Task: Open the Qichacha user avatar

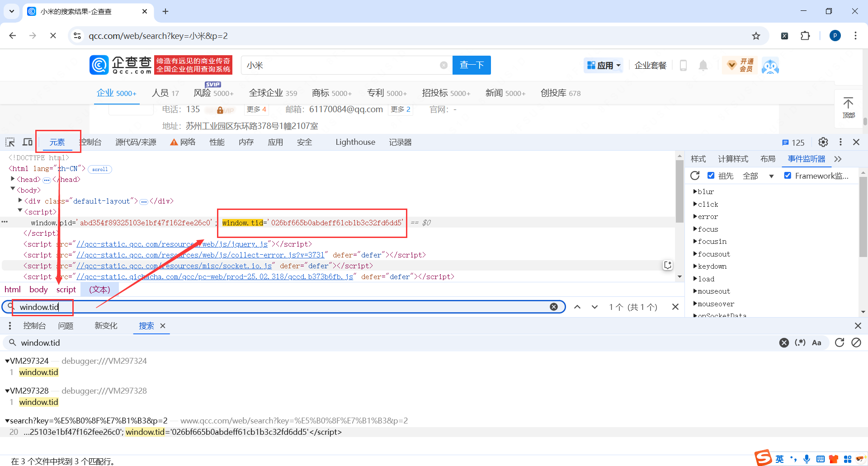Action: (770, 66)
